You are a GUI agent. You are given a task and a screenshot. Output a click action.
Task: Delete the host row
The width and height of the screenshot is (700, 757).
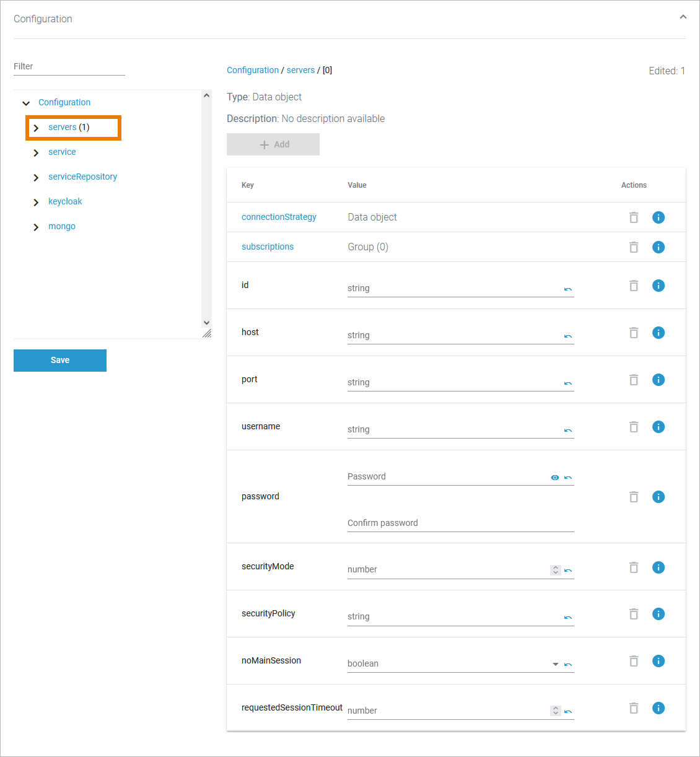633,333
